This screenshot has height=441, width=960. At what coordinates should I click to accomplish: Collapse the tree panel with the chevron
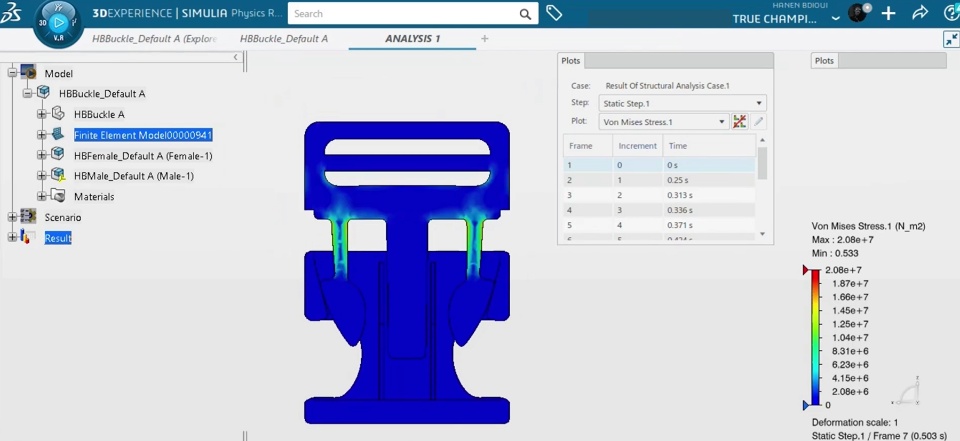(x=236, y=57)
